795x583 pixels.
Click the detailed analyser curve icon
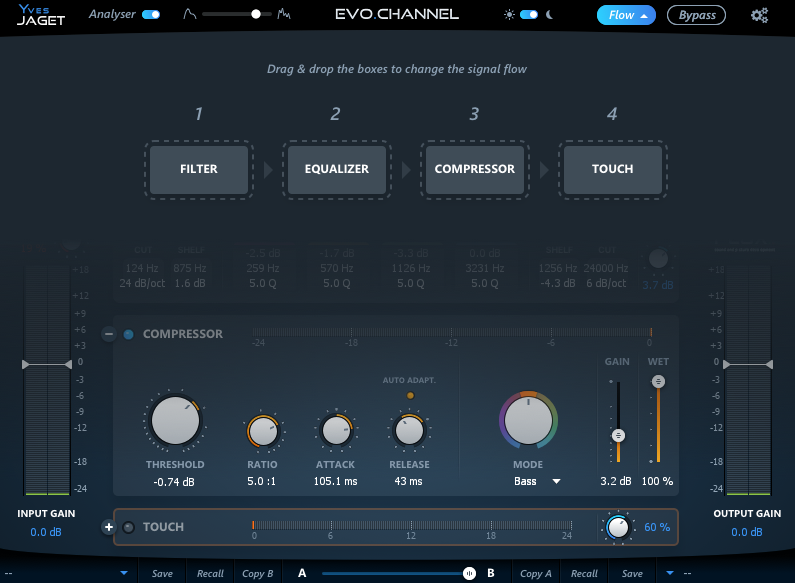click(x=284, y=14)
